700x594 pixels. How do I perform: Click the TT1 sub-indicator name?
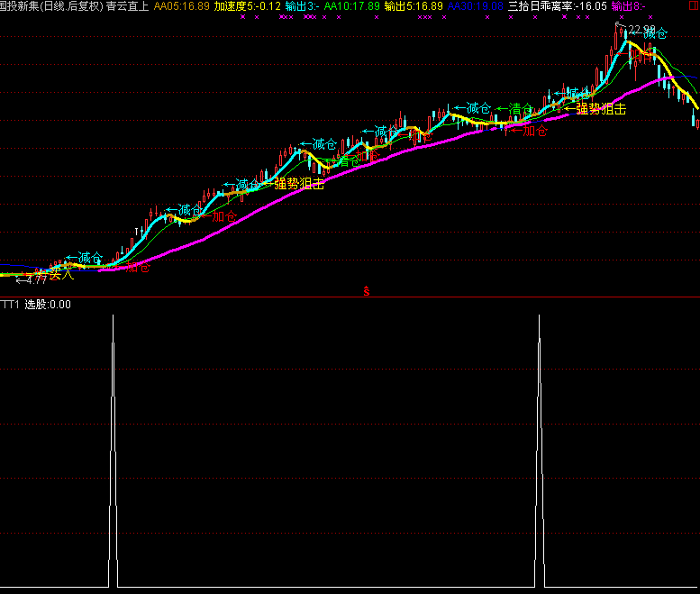[x=10, y=305]
